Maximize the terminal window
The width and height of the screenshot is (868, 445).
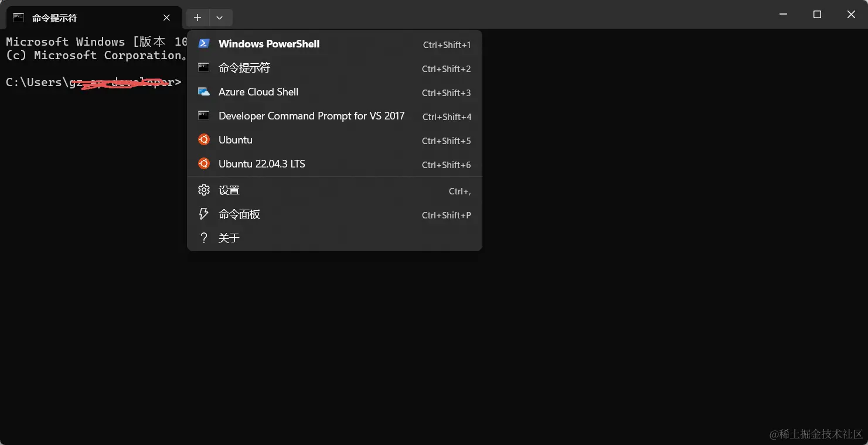(817, 15)
